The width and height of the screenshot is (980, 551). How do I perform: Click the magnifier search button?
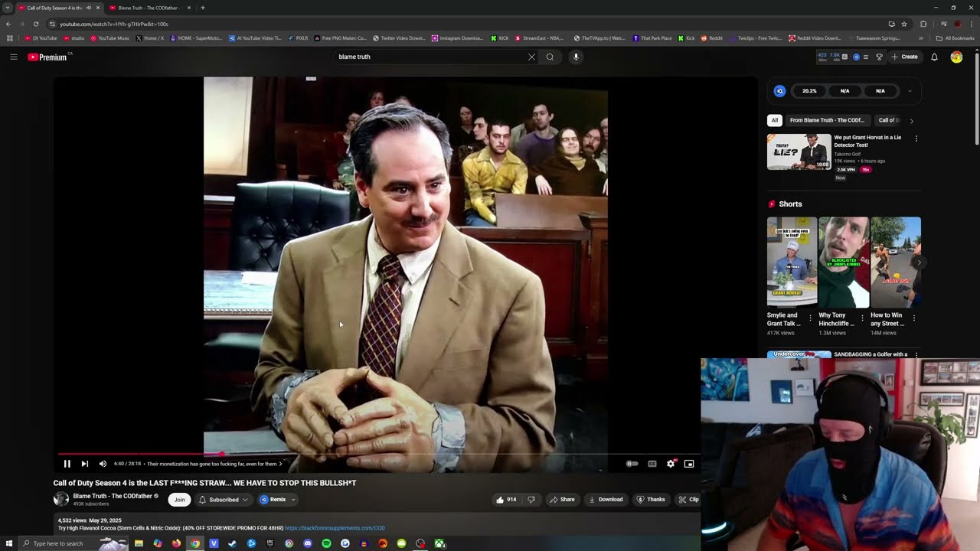pos(550,57)
